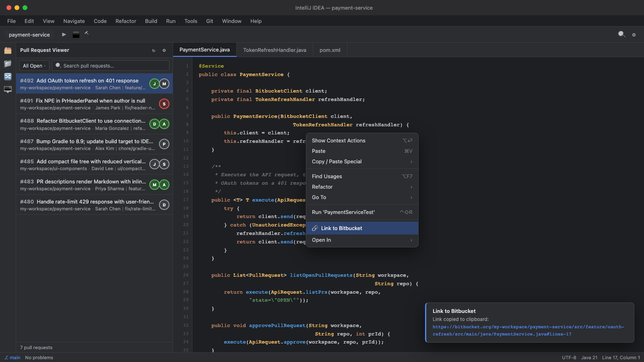
Task: Expand the Open In context submenu
Action: click(362, 240)
